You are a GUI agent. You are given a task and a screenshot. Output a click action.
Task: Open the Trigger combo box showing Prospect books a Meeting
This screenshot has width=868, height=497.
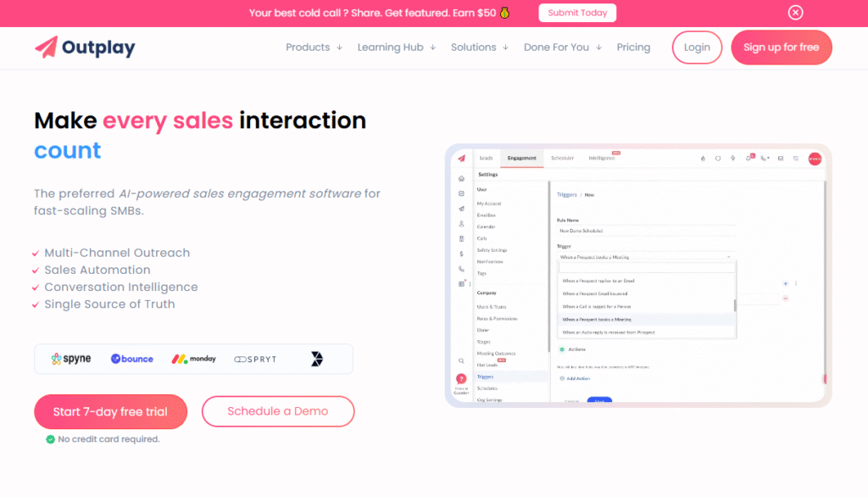[x=646, y=257]
